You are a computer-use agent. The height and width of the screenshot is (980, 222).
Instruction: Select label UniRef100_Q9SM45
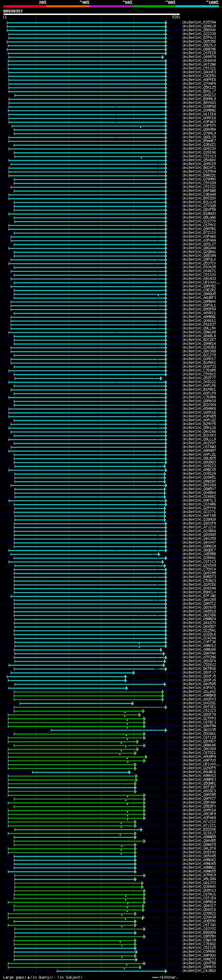click(199, 535)
